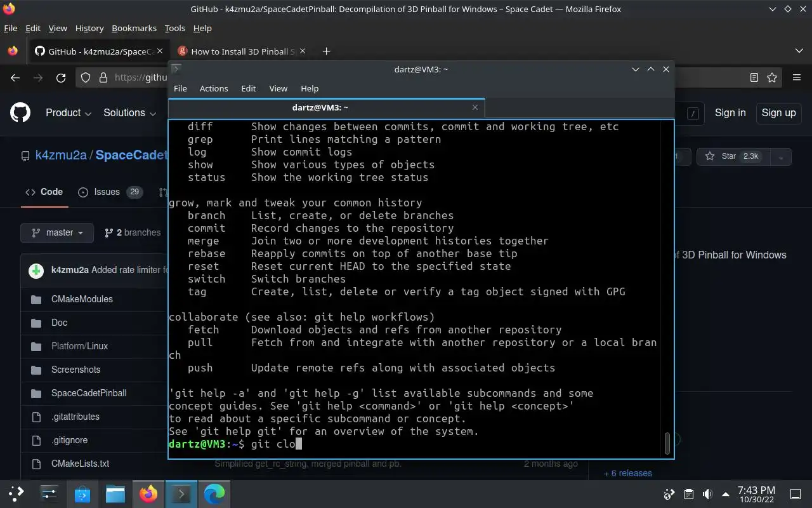Open the + 6 releases link
The height and width of the screenshot is (508, 812).
click(628, 473)
